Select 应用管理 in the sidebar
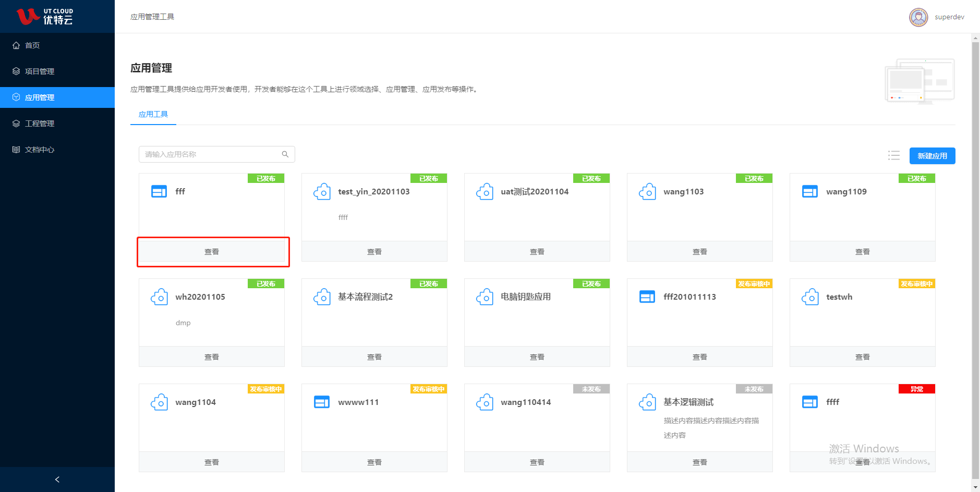 tap(57, 97)
